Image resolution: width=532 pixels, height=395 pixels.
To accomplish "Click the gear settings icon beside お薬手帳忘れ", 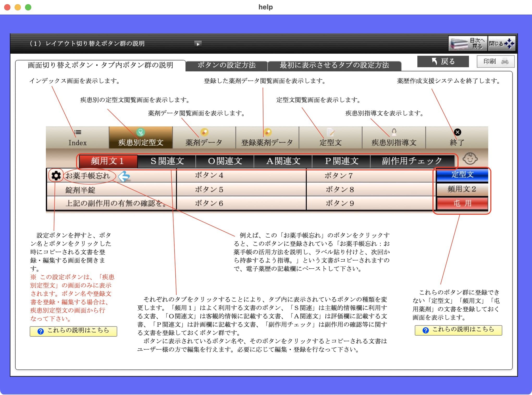I will click(56, 176).
